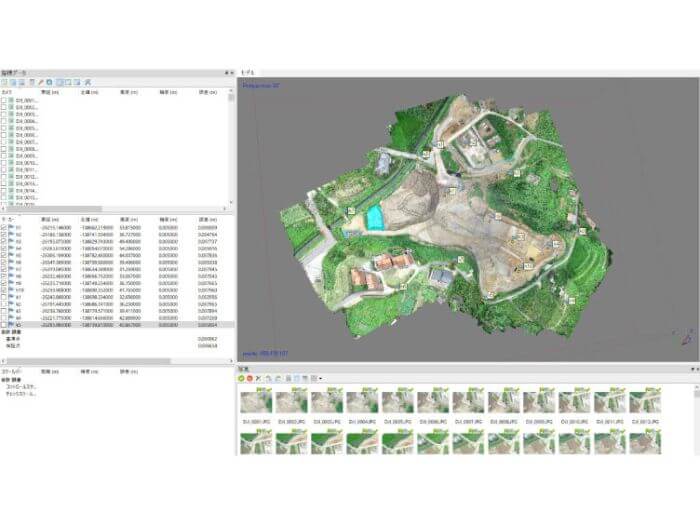The image size is (700, 525).
Task: Click the rotate left icon in photos toolbar
Action: [x=268, y=378]
